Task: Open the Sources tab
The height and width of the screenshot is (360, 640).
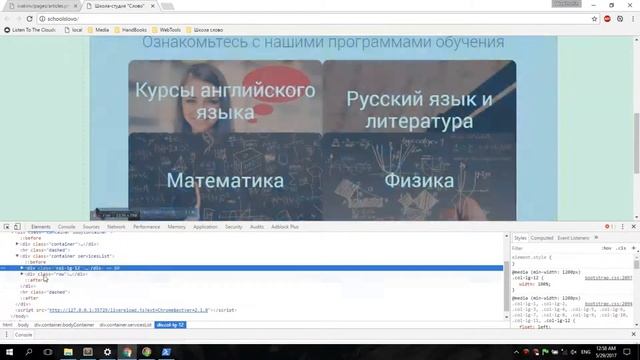Action: click(x=91, y=227)
